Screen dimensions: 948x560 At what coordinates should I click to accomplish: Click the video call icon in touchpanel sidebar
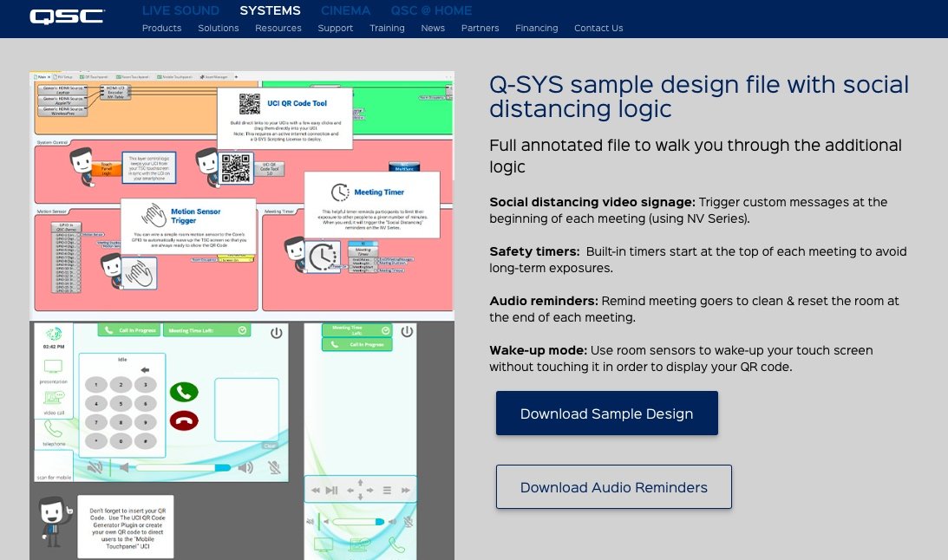(53, 398)
